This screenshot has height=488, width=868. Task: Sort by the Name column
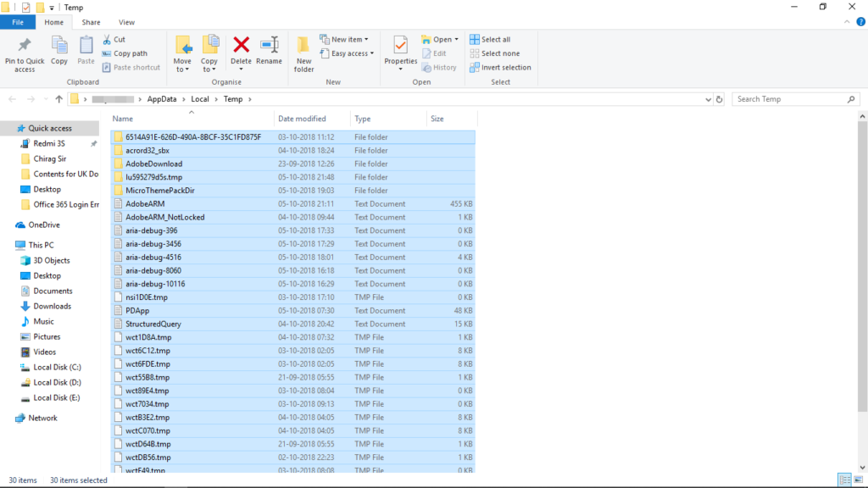[191, 119]
